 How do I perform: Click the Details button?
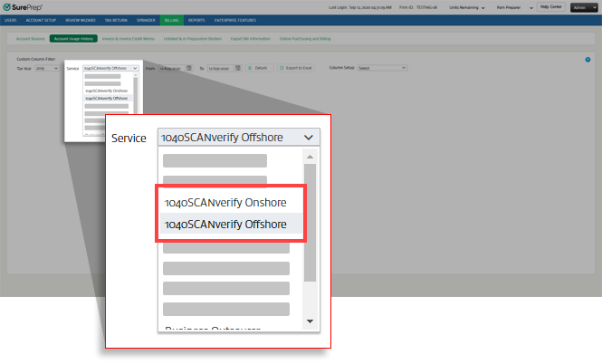pos(260,68)
